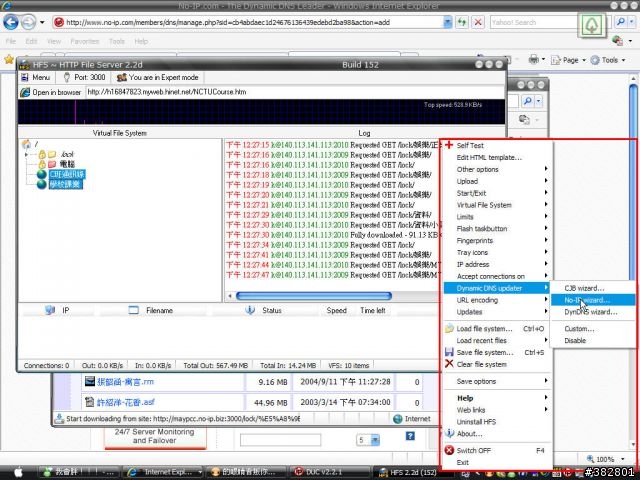The height and width of the screenshot is (480, 640).
Task: Click the Status column header
Action: [x=264, y=311]
